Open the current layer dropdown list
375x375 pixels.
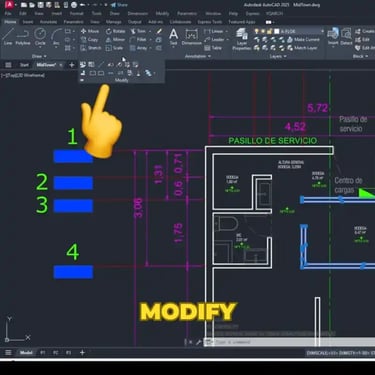pos(322,31)
